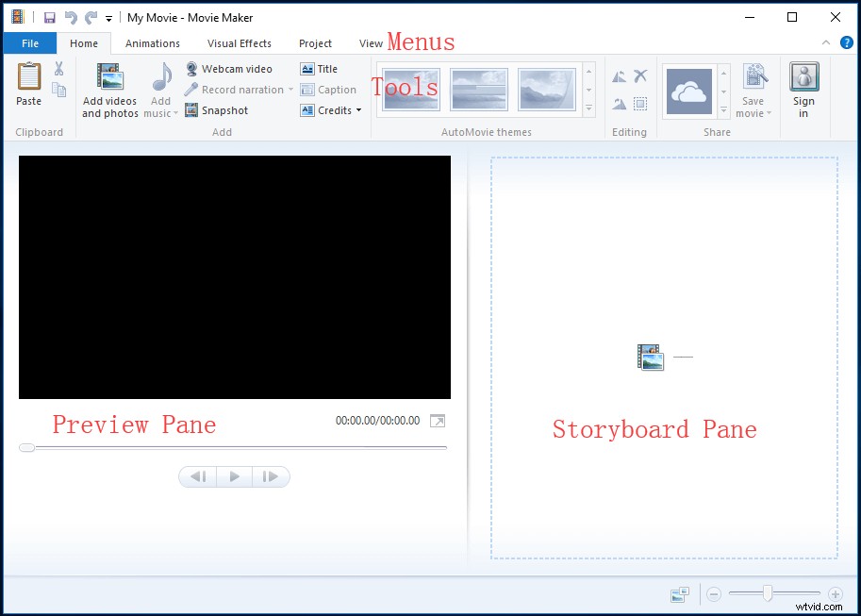Screen dimensions: 861x616
Task: Select the rotate left icon in Editing
Action: [x=620, y=75]
